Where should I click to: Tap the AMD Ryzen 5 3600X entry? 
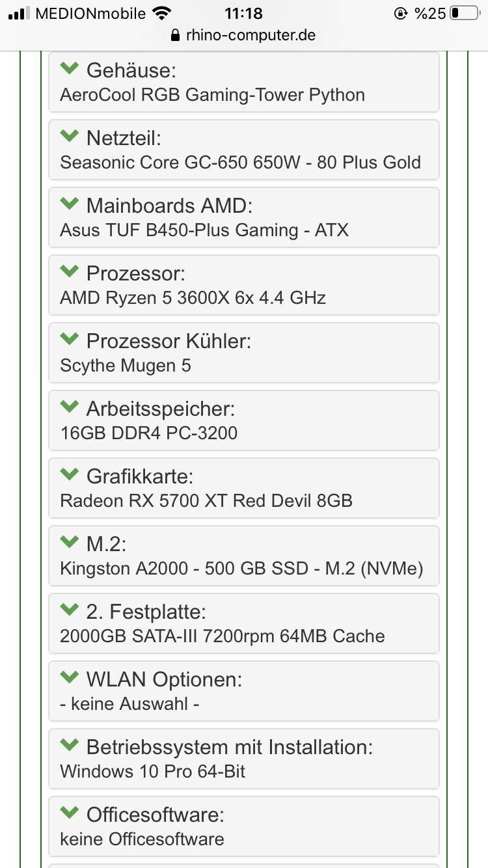[x=193, y=297]
